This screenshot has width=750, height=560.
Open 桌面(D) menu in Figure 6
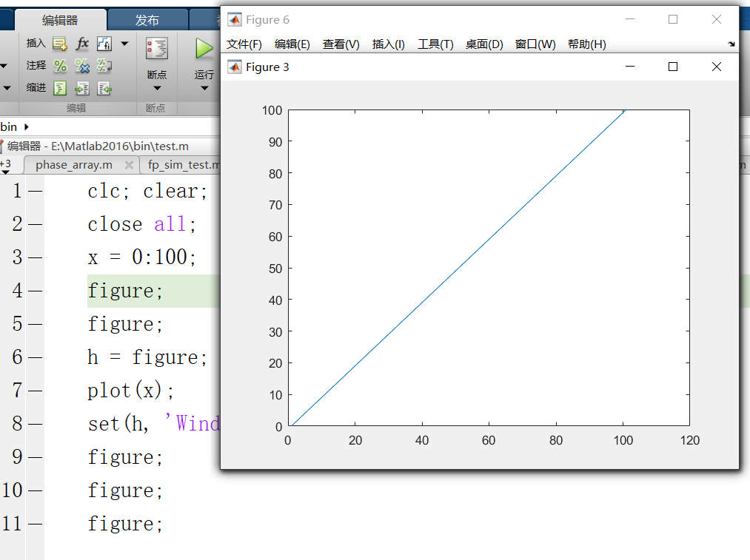coord(484,44)
